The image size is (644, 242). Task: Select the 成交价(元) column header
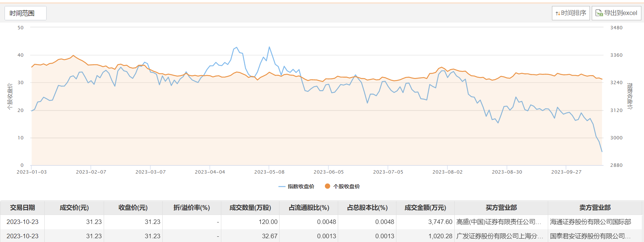[74, 208]
